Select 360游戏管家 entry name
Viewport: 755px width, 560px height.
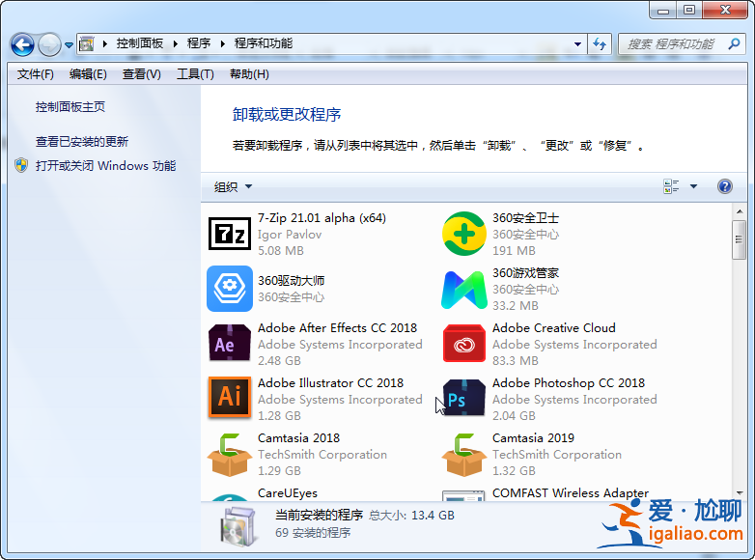(x=525, y=273)
